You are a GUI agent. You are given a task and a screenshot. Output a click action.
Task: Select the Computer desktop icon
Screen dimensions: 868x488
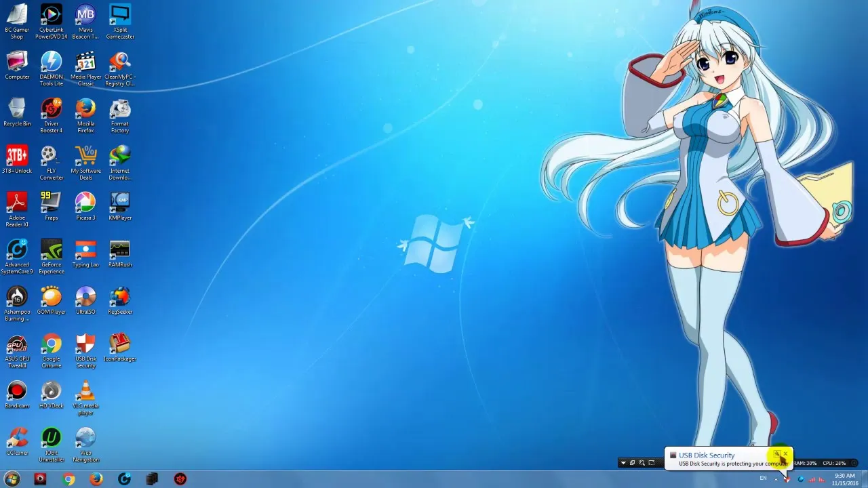pyautogui.click(x=17, y=66)
